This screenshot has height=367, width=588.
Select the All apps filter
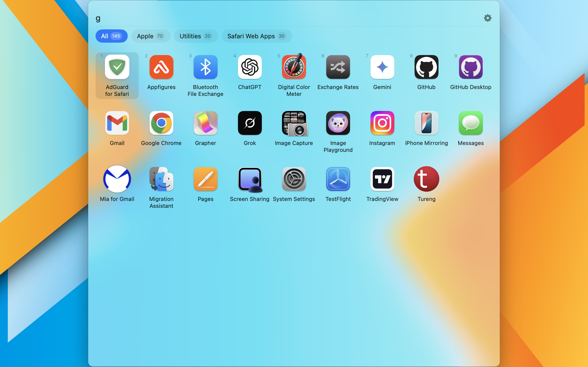coord(111,36)
